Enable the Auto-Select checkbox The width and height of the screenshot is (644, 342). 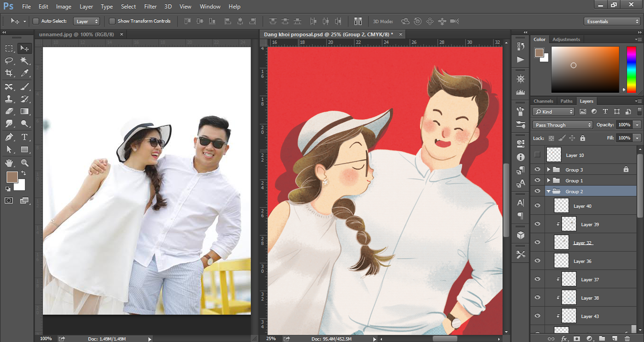[x=36, y=21]
